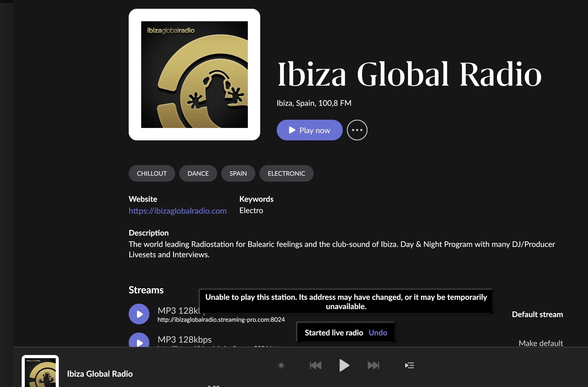The image size is (588, 387).
Task: Skip to next track
Action: click(373, 365)
